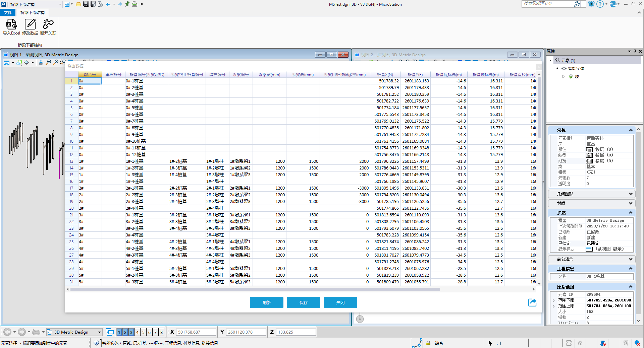Print using the printer icon
This screenshot has height=348, width=644.
point(135,4)
